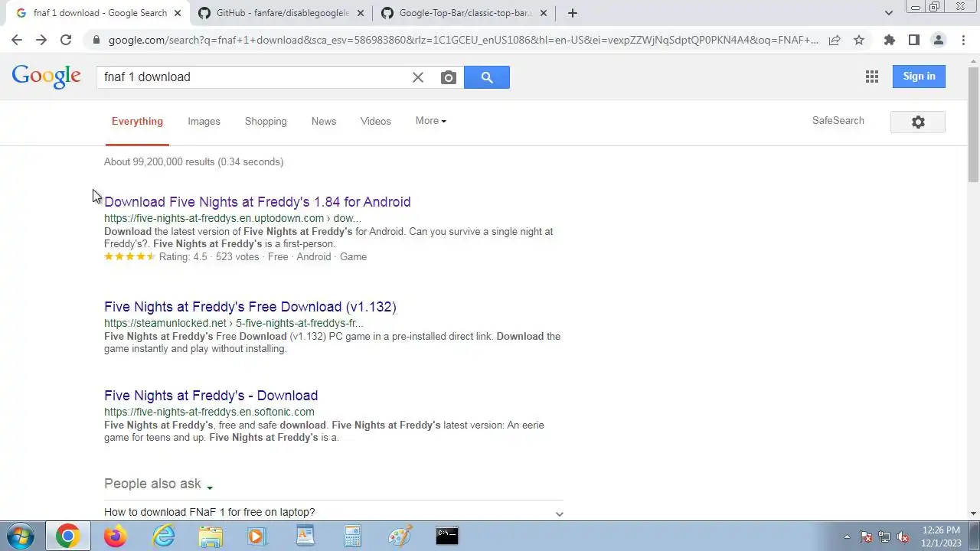Switch to the Google-Top-Bar classic-top-bar tab
The height and width of the screenshot is (551, 980).
point(465,13)
